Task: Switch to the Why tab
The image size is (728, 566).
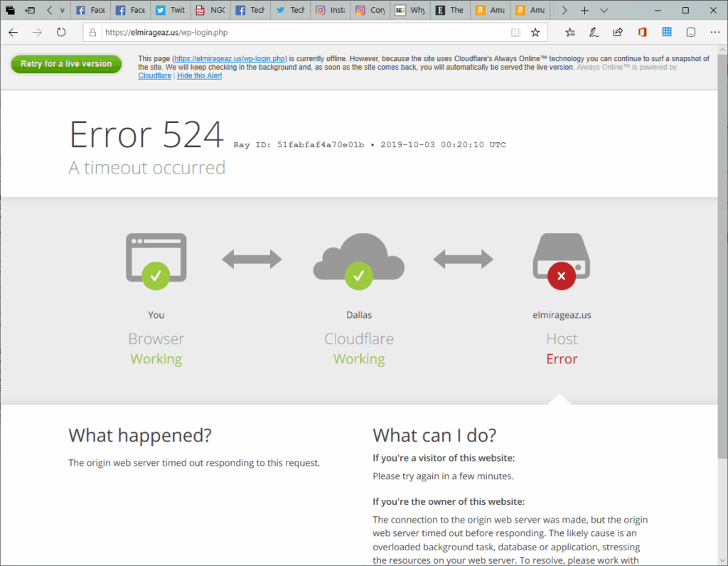Action: click(x=410, y=10)
